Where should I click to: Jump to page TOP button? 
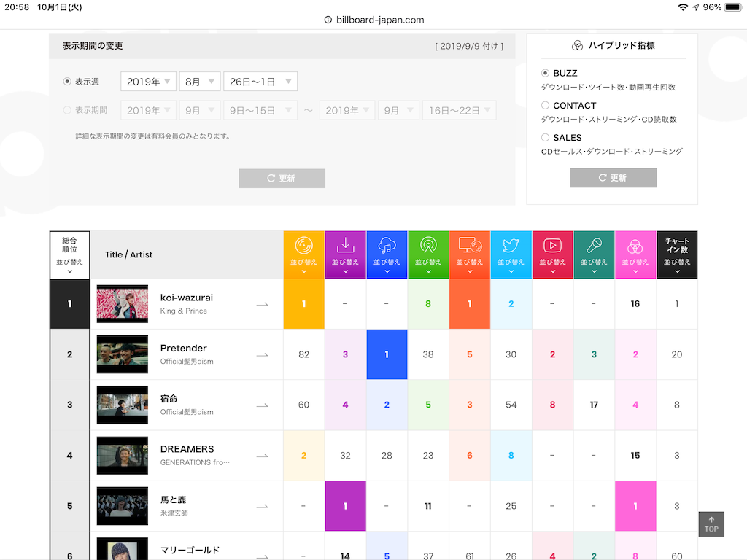(x=711, y=524)
